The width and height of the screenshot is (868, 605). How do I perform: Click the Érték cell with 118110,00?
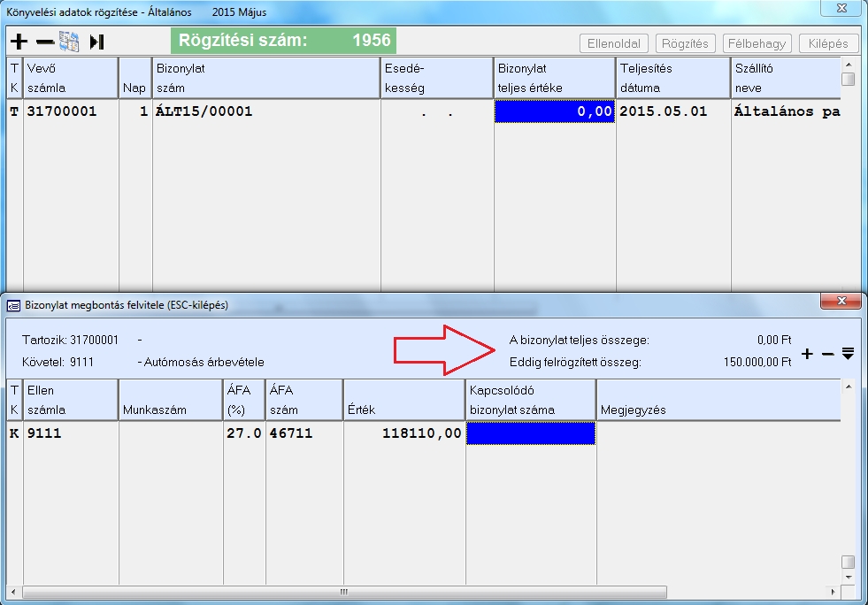click(403, 433)
